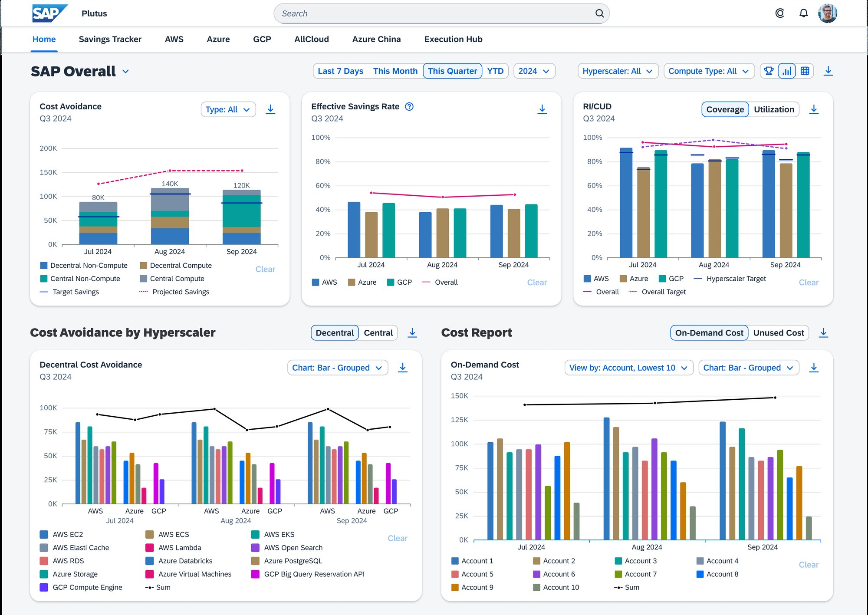
Task: Download Cost Avoidance by Hyperscaler section
Action: pyautogui.click(x=412, y=333)
